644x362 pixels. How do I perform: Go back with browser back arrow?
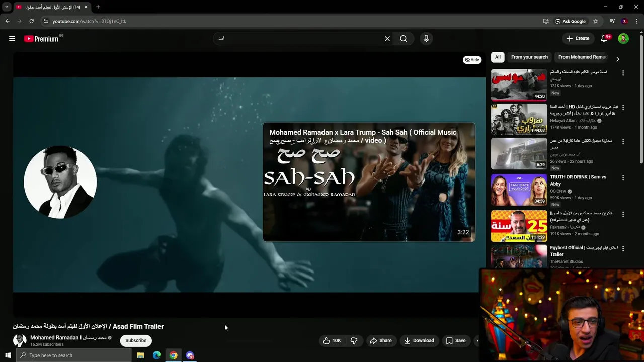click(7, 21)
